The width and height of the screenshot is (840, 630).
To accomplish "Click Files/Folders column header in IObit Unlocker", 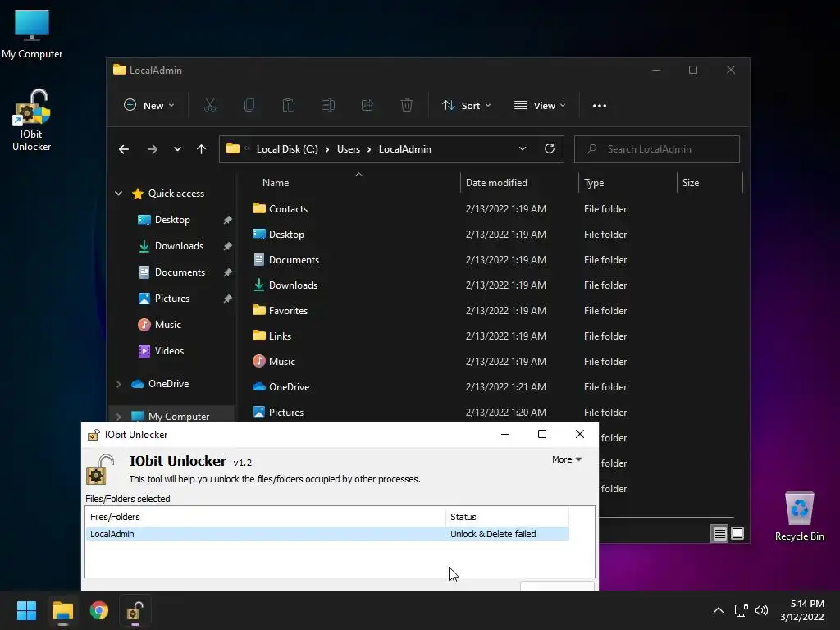I will tap(266, 517).
